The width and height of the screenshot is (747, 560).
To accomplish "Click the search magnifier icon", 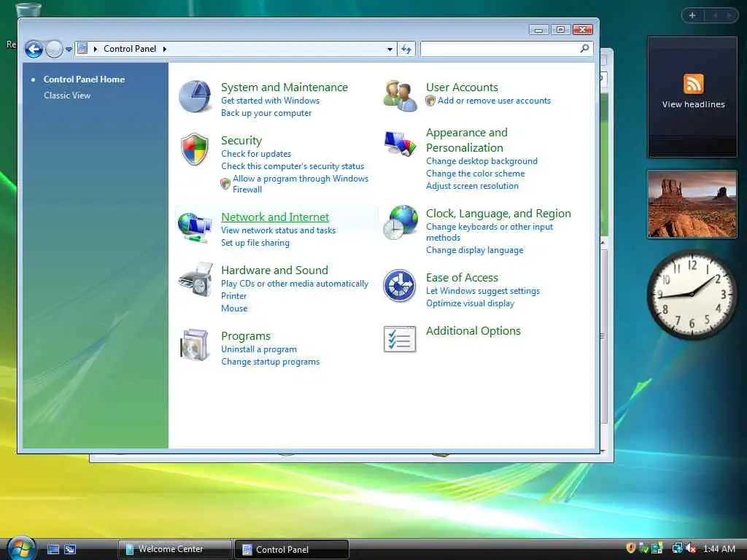I will [584, 48].
